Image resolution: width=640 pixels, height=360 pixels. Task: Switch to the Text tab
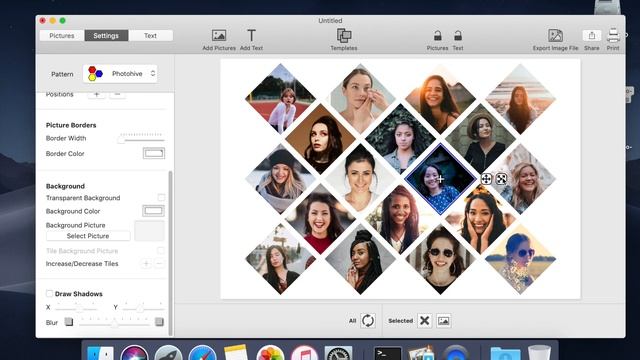150,36
